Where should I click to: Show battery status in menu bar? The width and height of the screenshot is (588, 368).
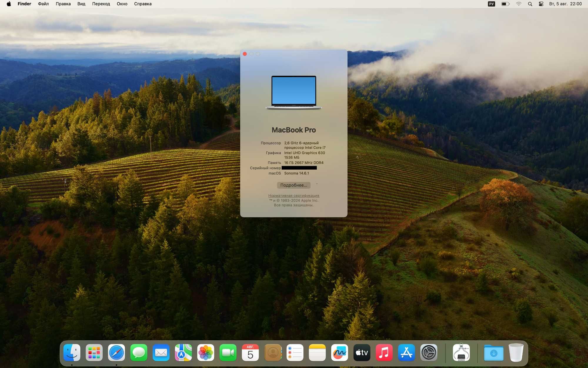click(x=505, y=4)
